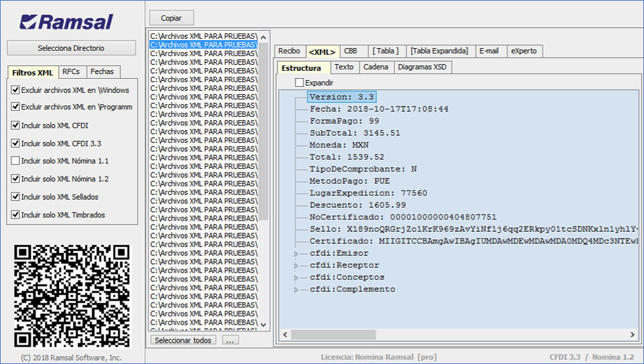Select the Moneda: MXN node
644x364 pixels.
339,146
